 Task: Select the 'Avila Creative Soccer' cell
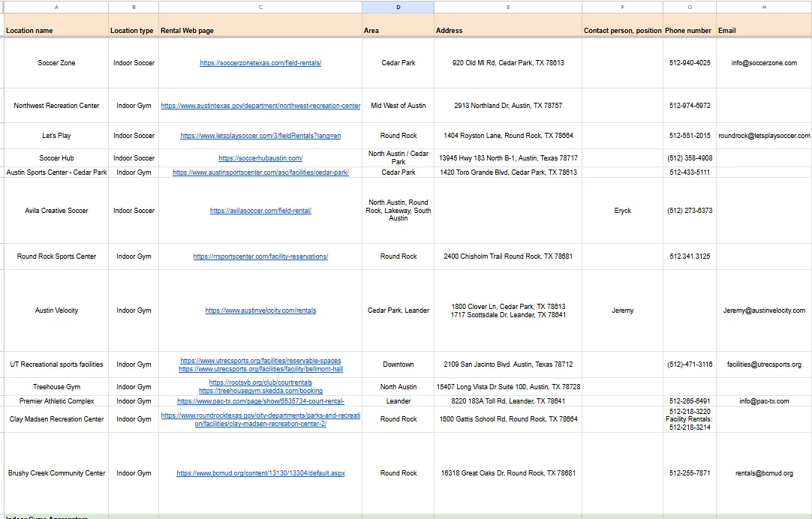(x=56, y=211)
